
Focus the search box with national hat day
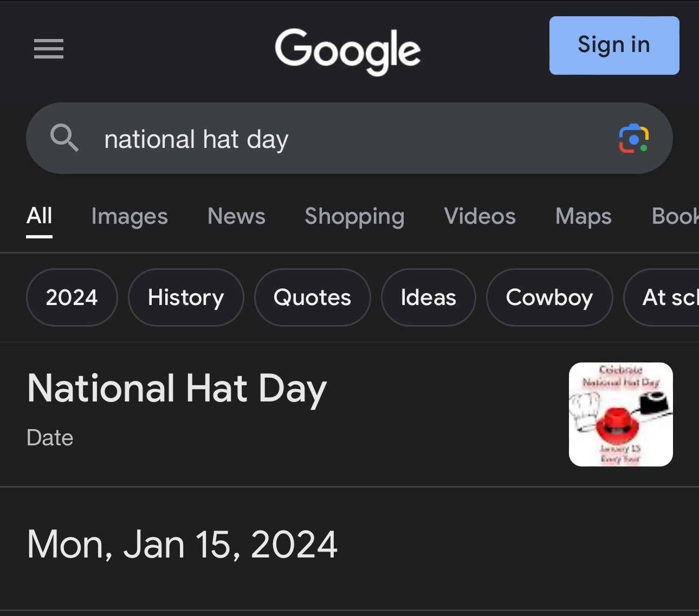(x=349, y=138)
